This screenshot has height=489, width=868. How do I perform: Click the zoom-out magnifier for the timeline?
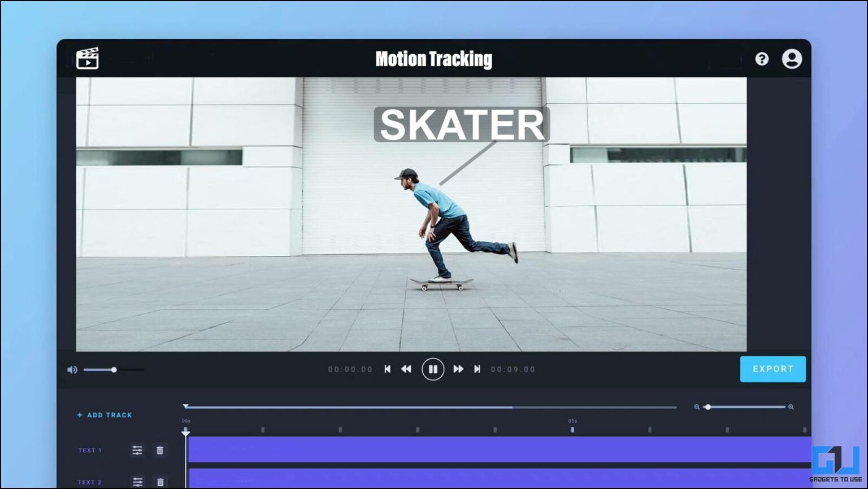click(698, 407)
